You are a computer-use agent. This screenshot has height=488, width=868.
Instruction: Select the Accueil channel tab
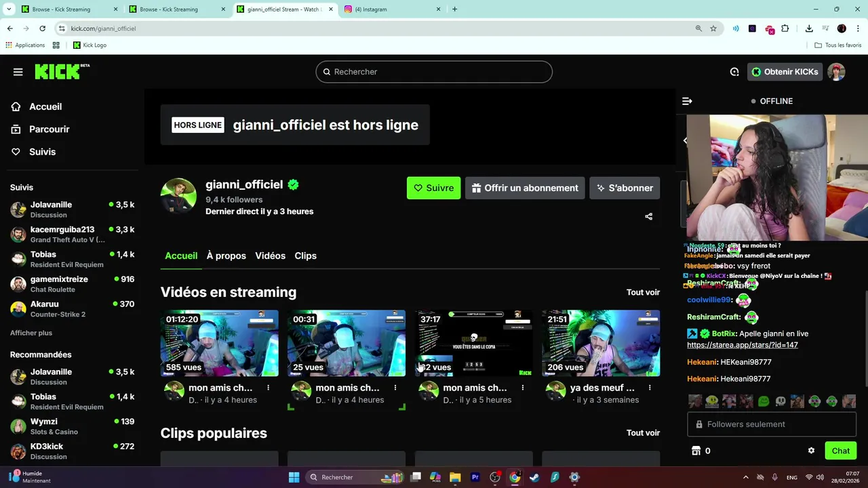pos(181,256)
